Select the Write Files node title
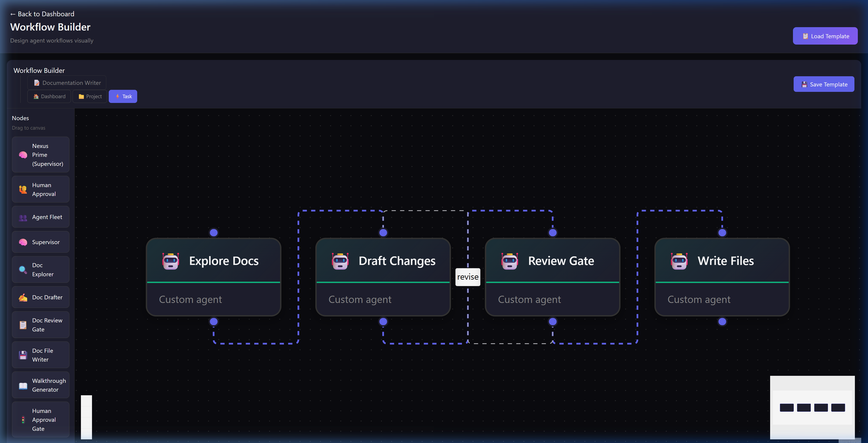The width and height of the screenshot is (868, 443). (x=725, y=261)
